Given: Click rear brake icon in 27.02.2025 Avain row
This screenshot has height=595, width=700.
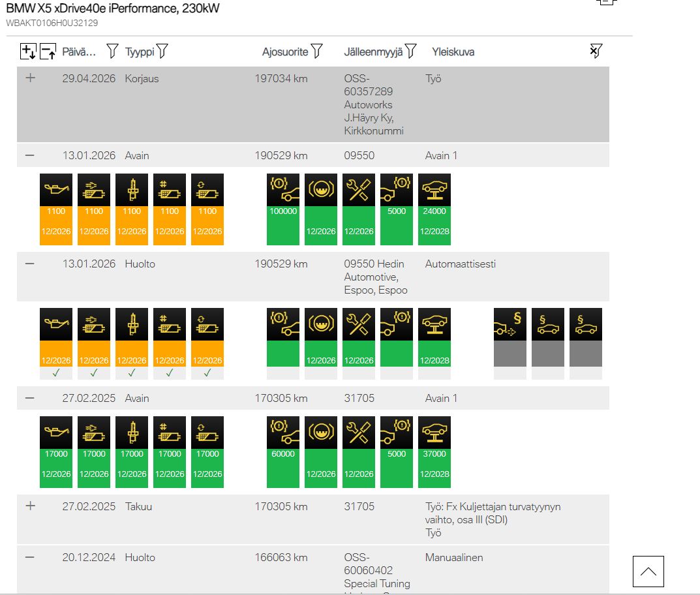Looking at the screenshot, I should tap(397, 433).
